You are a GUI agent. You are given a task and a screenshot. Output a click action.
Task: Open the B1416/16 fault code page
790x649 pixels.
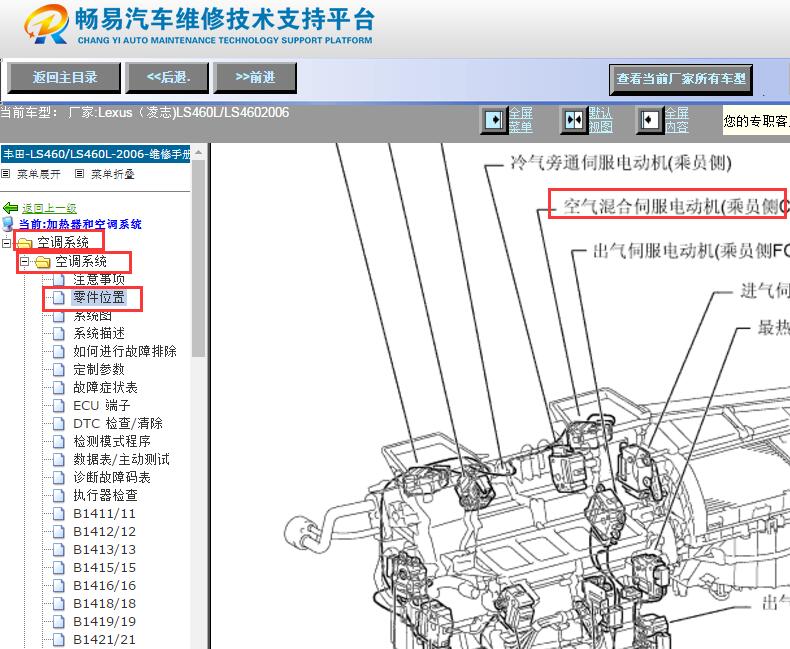click(104, 586)
